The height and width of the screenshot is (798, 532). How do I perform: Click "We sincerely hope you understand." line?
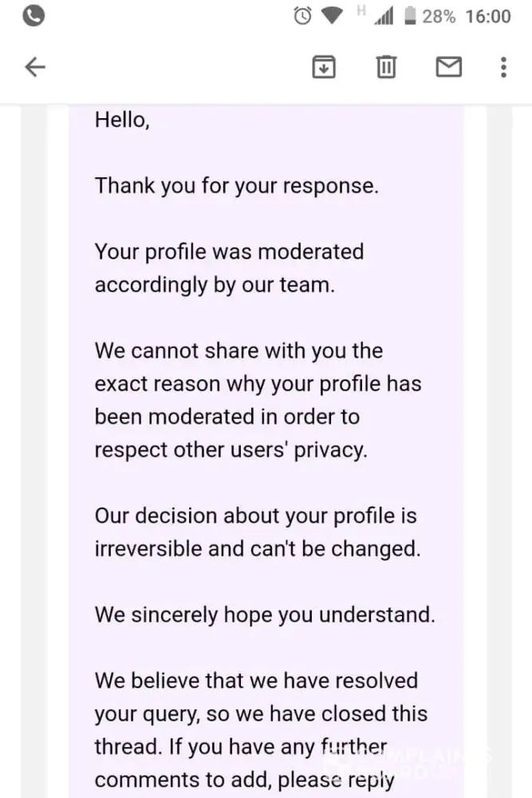[265, 615]
